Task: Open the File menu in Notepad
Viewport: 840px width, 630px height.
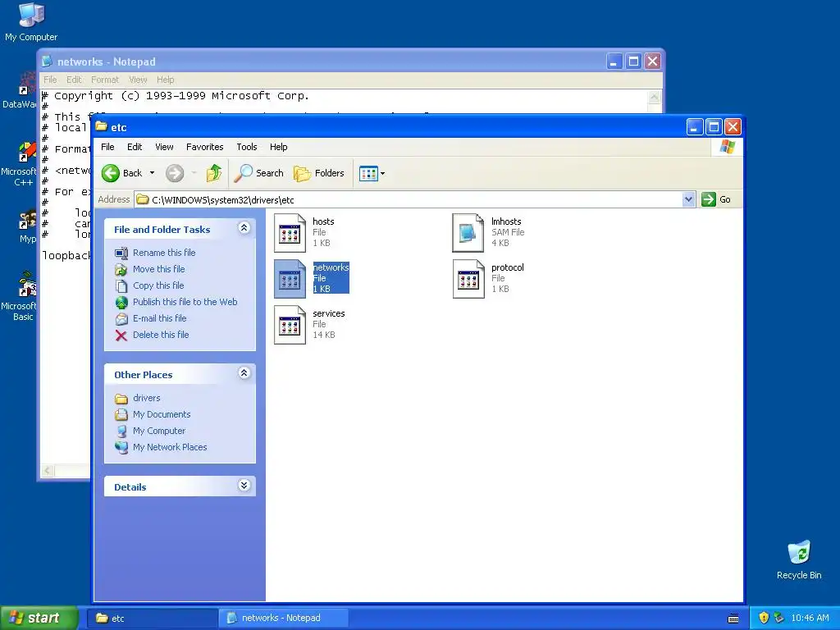Action: pos(50,80)
